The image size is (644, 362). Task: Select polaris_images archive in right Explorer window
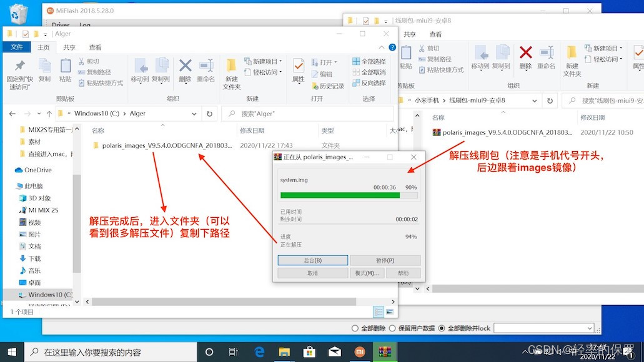[x=502, y=132]
